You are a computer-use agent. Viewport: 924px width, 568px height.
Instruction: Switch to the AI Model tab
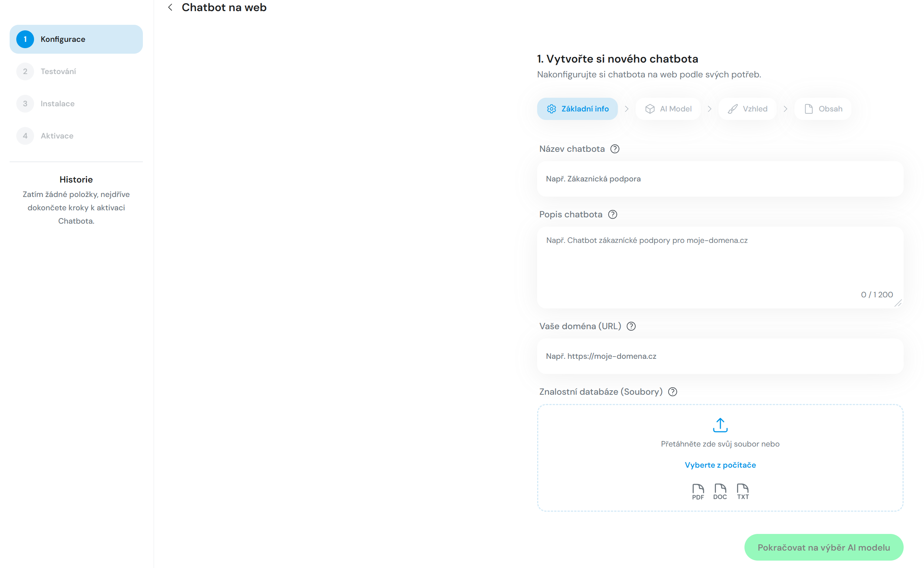point(668,109)
